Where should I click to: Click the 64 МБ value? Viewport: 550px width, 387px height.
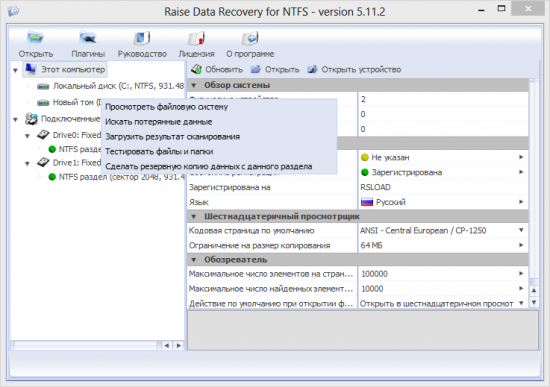pyautogui.click(x=371, y=245)
